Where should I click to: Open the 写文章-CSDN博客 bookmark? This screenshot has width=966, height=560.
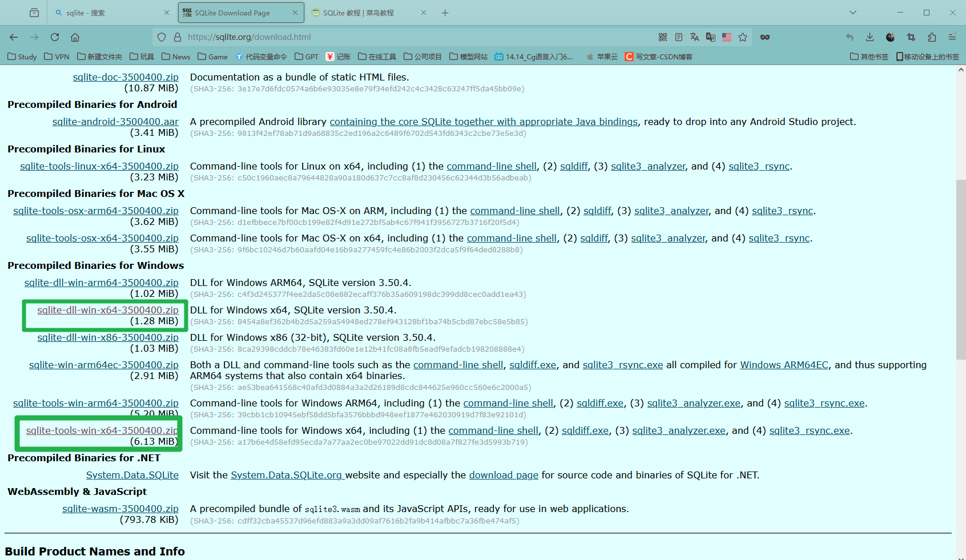(x=659, y=57)
